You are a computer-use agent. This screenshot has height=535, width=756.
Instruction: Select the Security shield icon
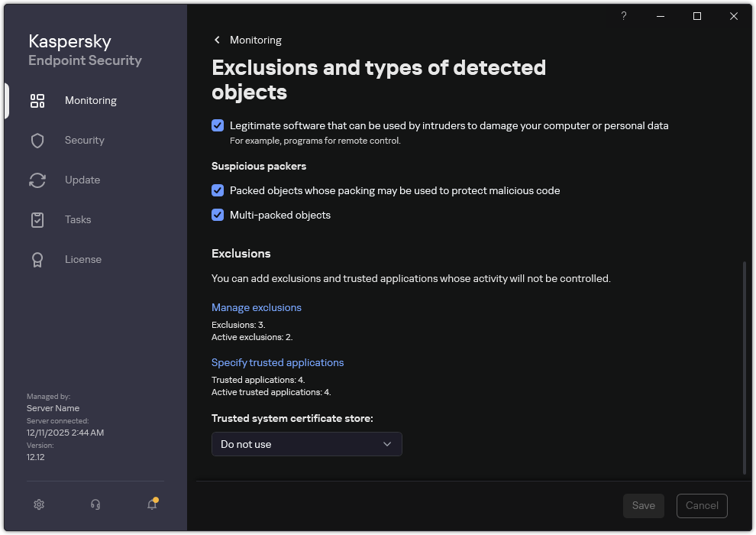tap(37, 140)
